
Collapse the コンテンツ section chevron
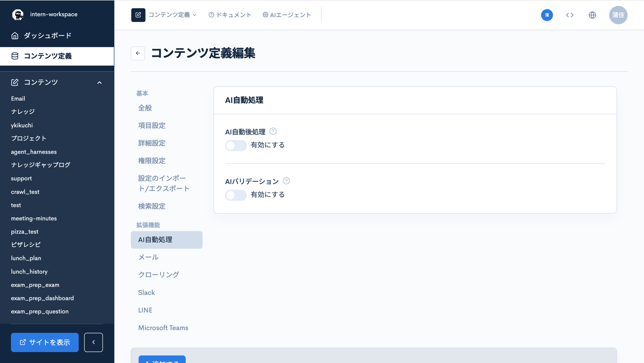click(x=99, y=83)
